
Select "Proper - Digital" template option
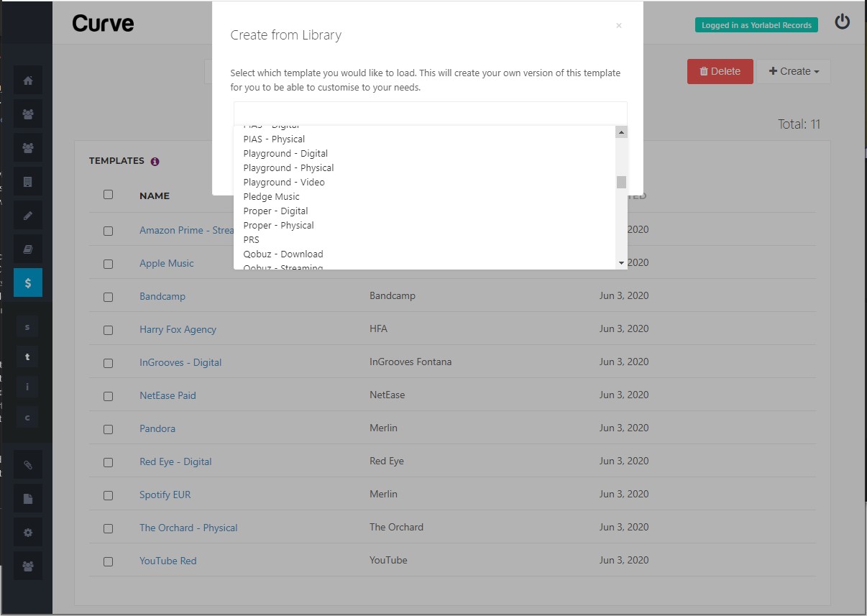tap(275, 211)
